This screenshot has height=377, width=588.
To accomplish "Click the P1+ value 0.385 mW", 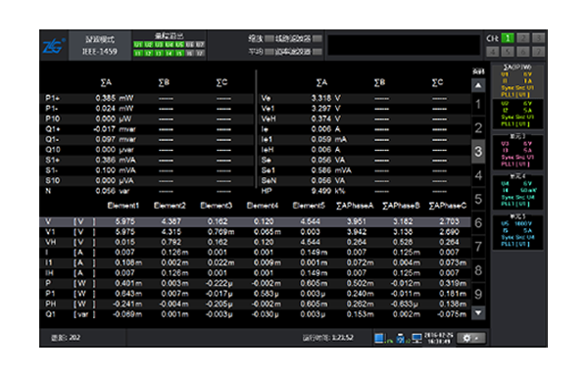I will point(115,98).
